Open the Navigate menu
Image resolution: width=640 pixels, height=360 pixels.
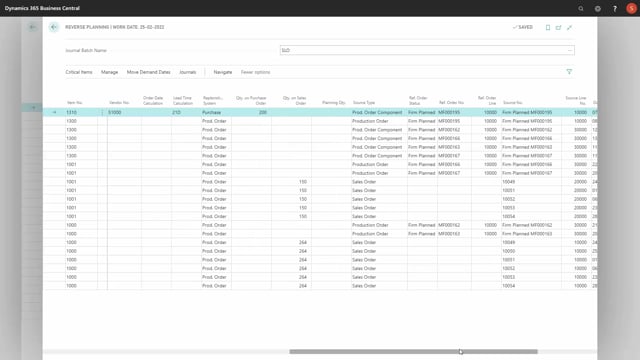pyautogui.click(x=223, y=72)
